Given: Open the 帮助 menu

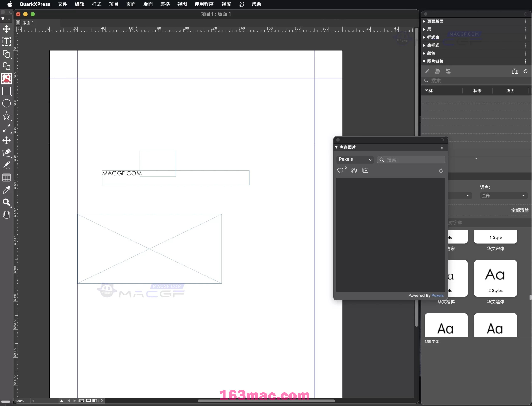Looking at the screenshot, I should click(256, 4).
